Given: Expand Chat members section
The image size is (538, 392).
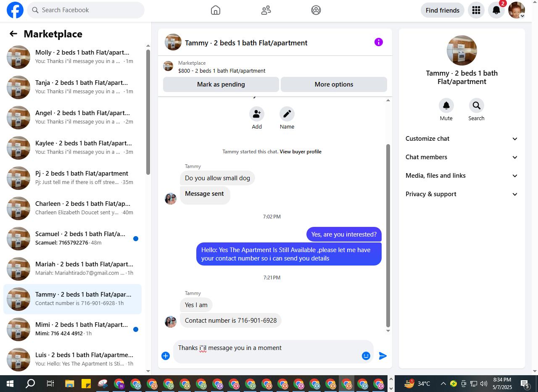Looking at the screenshot, I should [462, 157].
